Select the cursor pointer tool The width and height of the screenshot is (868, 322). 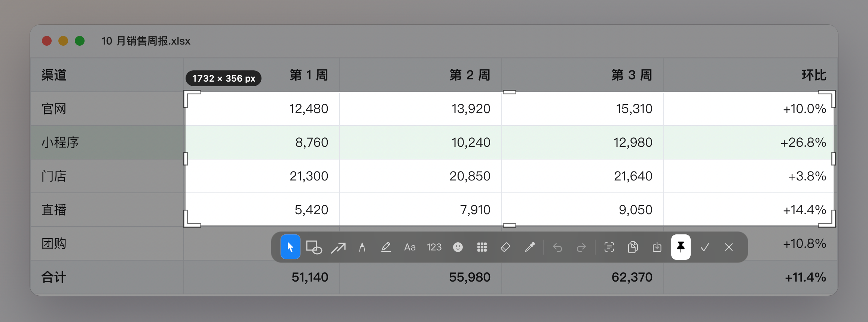290,247
